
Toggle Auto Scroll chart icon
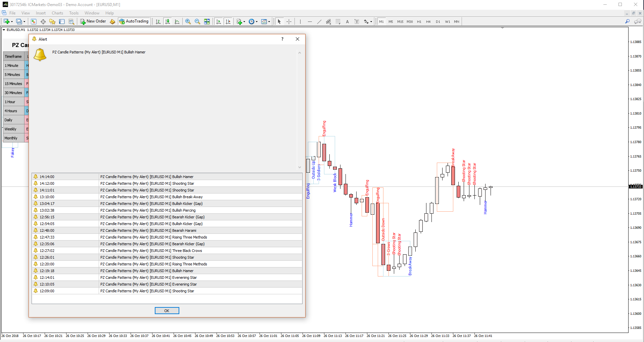click(219, 22)
